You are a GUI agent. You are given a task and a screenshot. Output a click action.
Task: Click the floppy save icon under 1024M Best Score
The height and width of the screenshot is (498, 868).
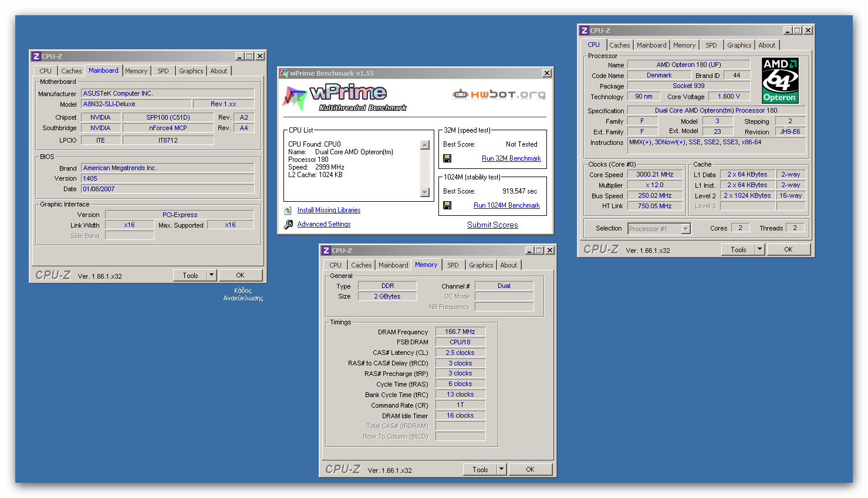[447, 205]
